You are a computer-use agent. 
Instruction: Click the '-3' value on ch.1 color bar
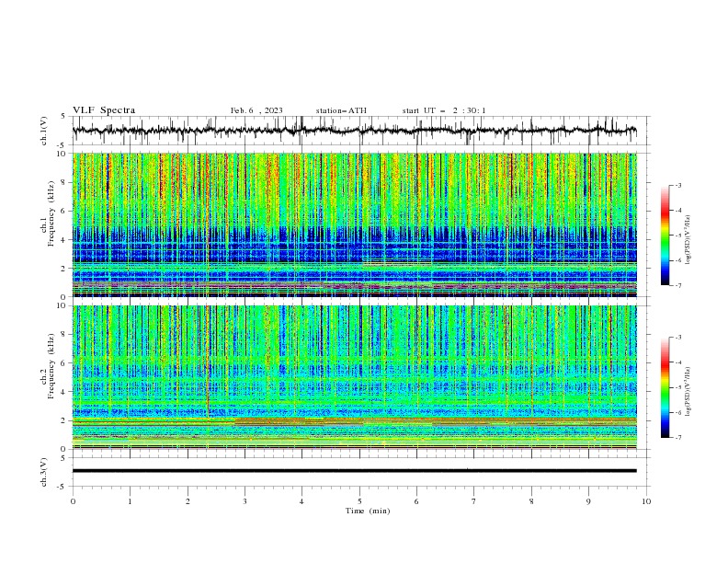pos(678,185)
